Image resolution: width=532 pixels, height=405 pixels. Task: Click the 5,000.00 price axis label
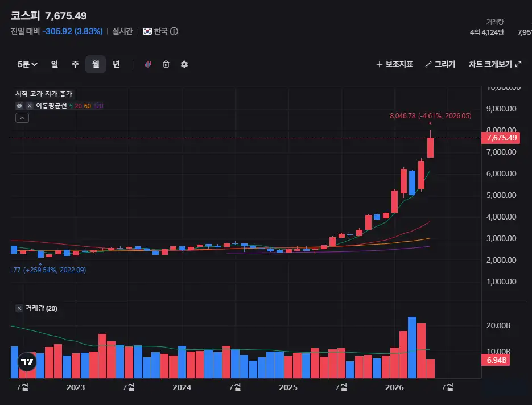point(501,195)
